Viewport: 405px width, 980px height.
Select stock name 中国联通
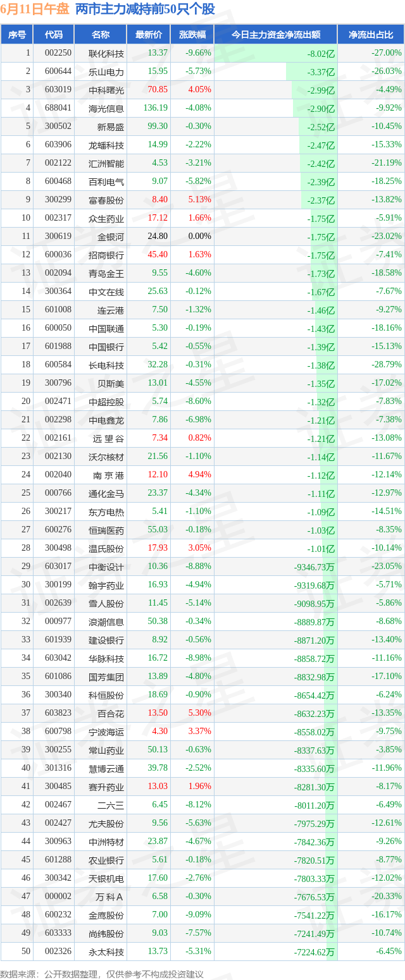106,328
